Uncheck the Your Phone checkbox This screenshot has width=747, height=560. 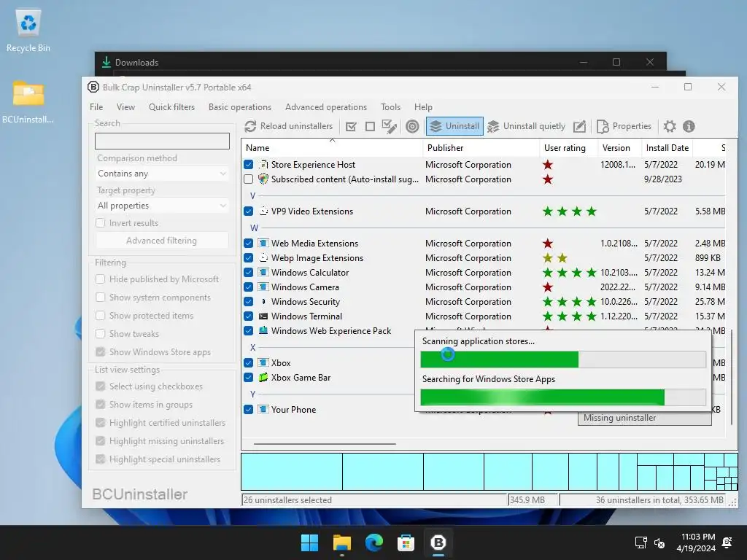click(x=248, y=410)
